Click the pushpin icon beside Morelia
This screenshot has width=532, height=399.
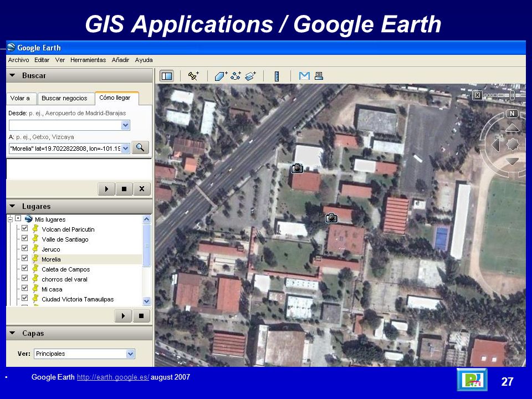pyautogui.click(x=35, y=259)
